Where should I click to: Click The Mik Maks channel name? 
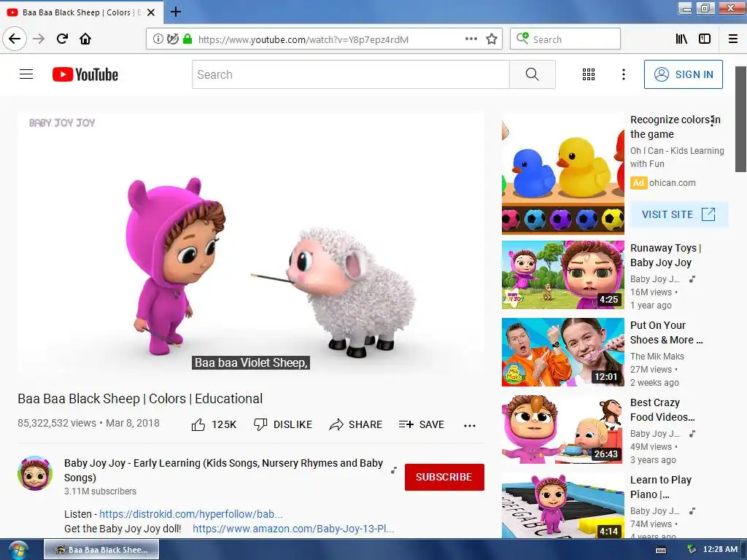coord(657,356)
